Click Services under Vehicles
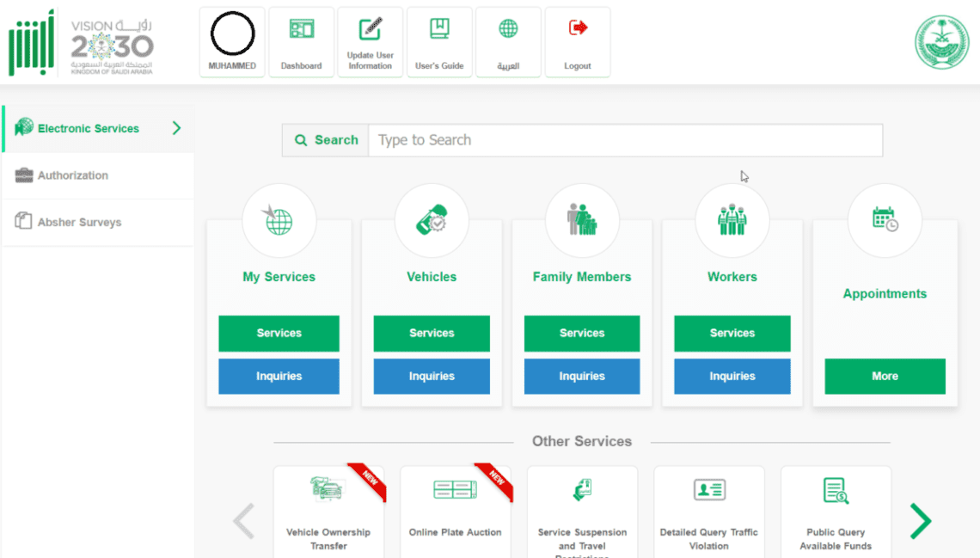980x558 pixels. coord(432,334)
